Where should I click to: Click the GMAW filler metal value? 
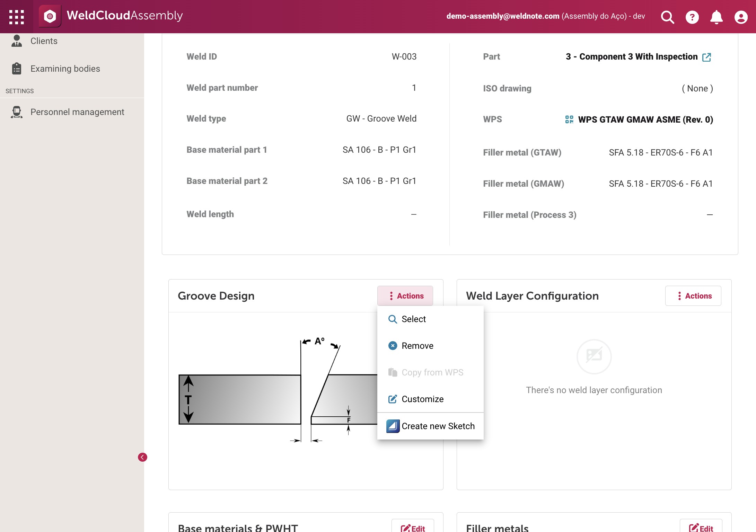point(661,184)
